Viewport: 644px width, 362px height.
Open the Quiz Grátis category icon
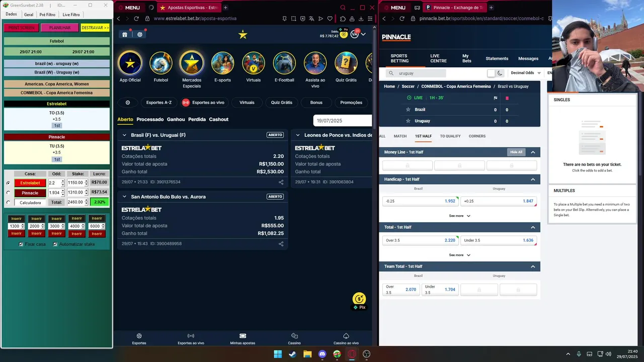(x=346, y=63)
